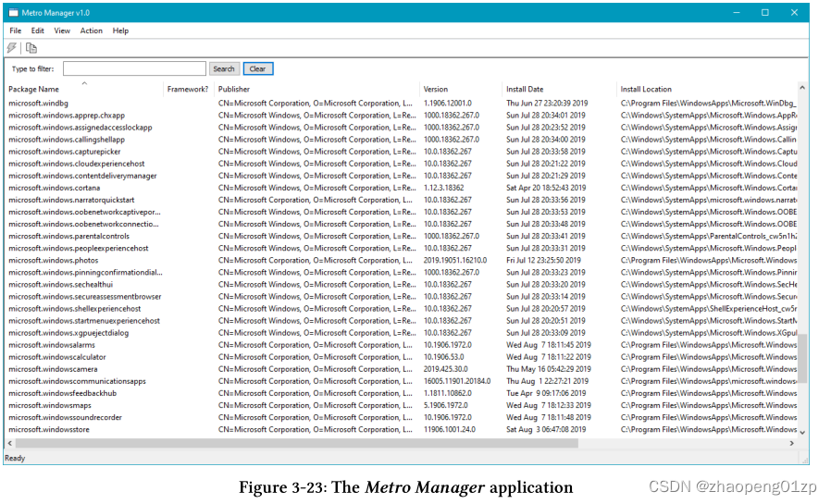Select the microsoft.windows.callingshellapp row
The width and height of the screenshot is (831, 504).
pyautogui.click(x=402, y=140)
